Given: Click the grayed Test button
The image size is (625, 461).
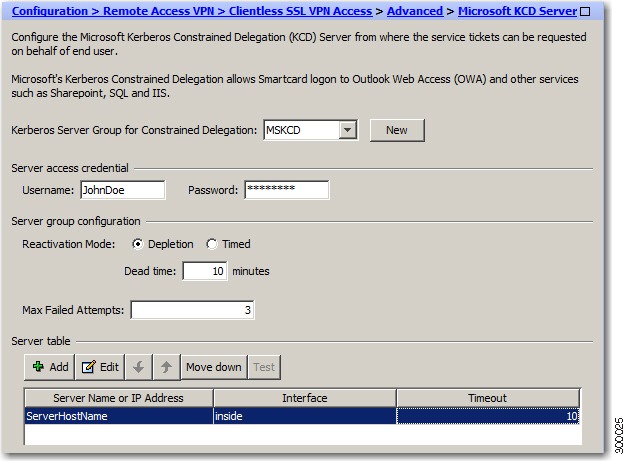Looking at the screenshot, I should tap(264, 367).
